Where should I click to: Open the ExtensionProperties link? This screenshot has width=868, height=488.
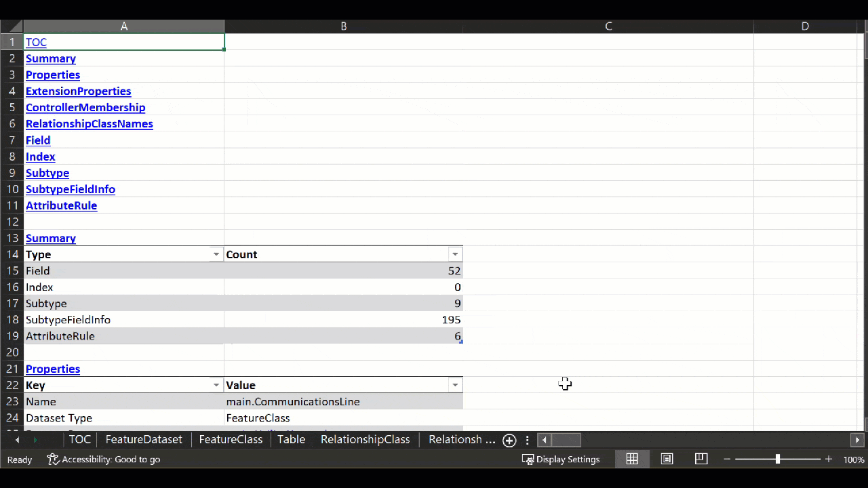coord(79,91)
